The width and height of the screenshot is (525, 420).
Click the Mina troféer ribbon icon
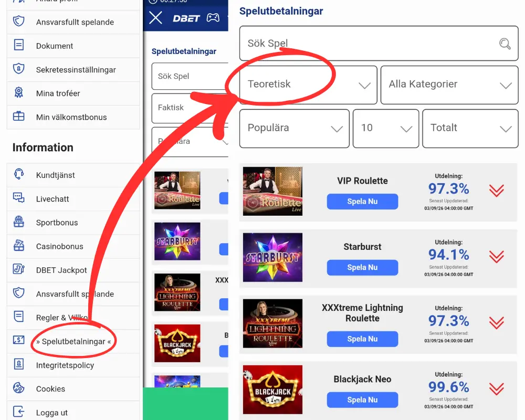(x=19, y=92)
